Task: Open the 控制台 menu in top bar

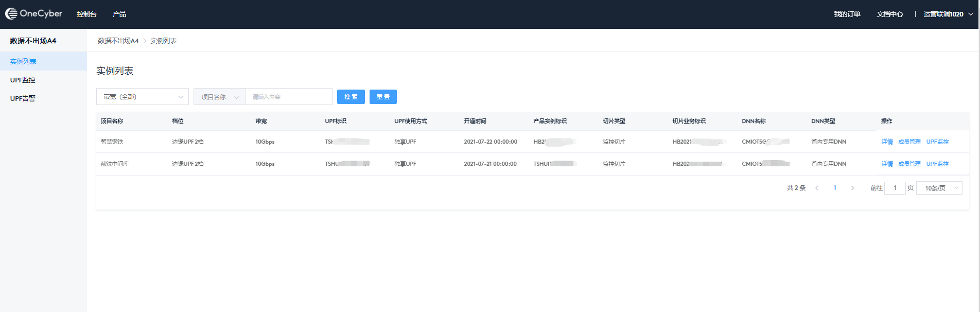Action: click(86, 14)
